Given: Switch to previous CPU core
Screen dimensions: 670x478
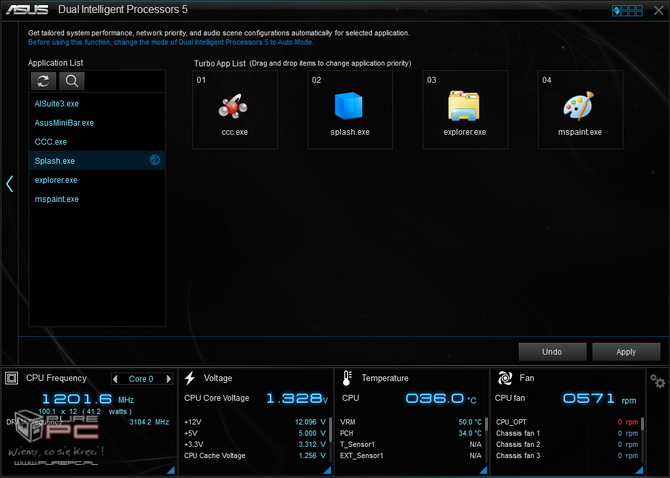Looking at the screenshot, I should (x=115, y=379).
